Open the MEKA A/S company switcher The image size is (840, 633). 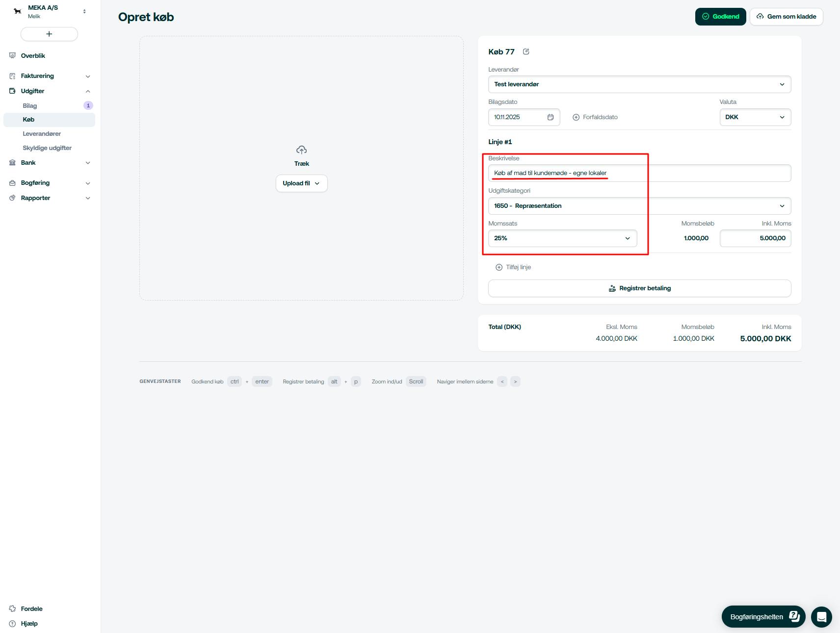49,11
